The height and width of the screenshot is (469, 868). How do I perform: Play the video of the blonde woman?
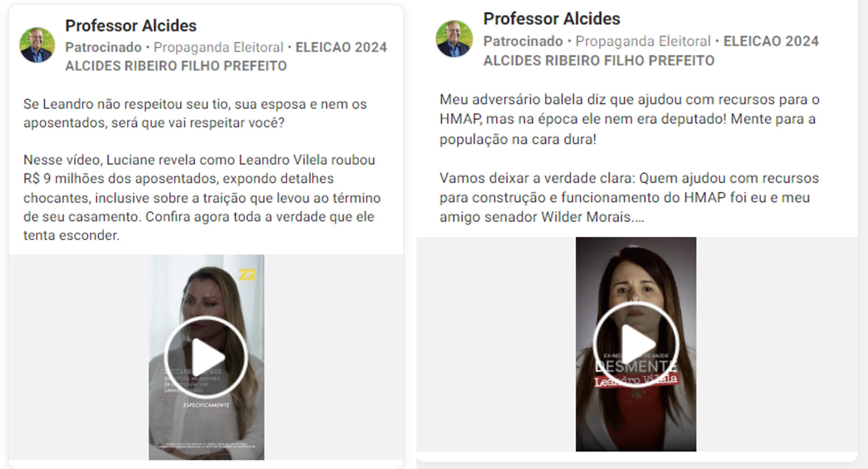pos(206,357)
